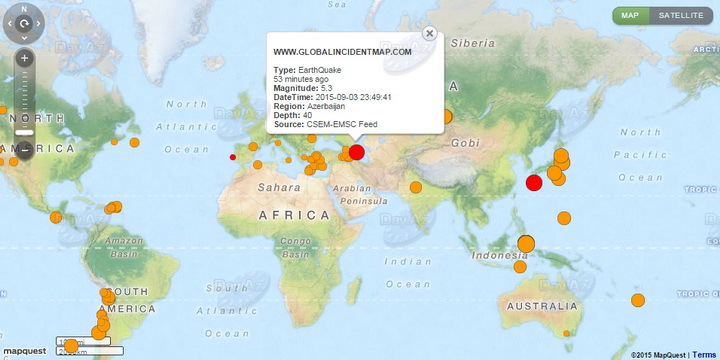Select the orange marker over India
The height and width of the screenshot is (360, 720).
click(x=416, y=187)
